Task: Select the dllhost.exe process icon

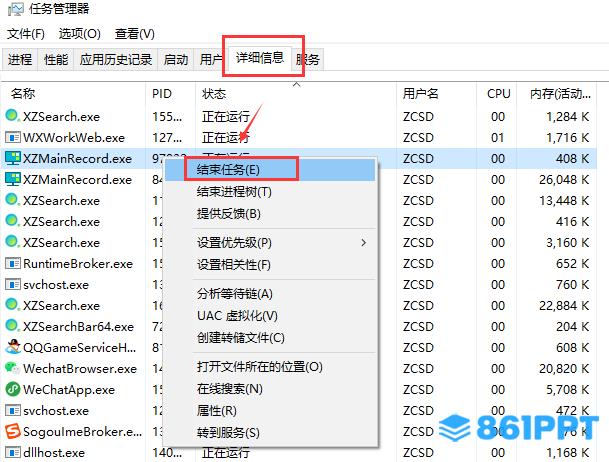Action: pos(12,452)
